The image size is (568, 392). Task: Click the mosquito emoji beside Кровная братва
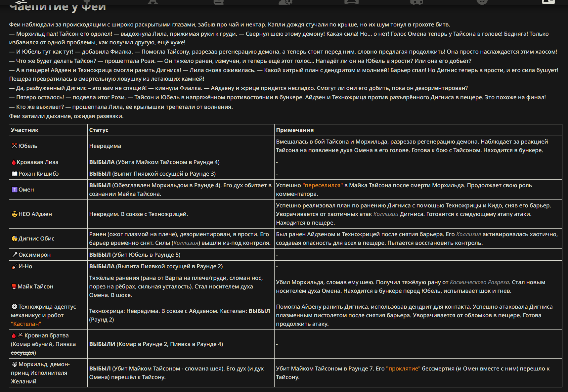tap(21, 335)
